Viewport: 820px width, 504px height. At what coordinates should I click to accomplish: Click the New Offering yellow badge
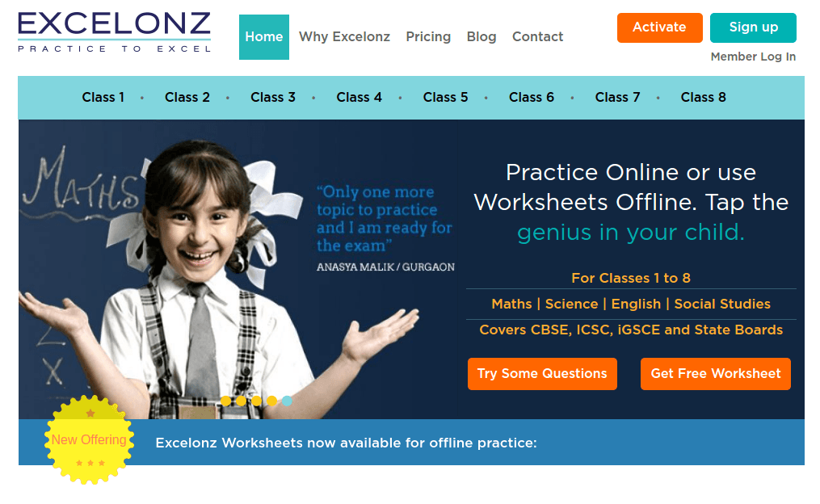(x=90, y=439)
